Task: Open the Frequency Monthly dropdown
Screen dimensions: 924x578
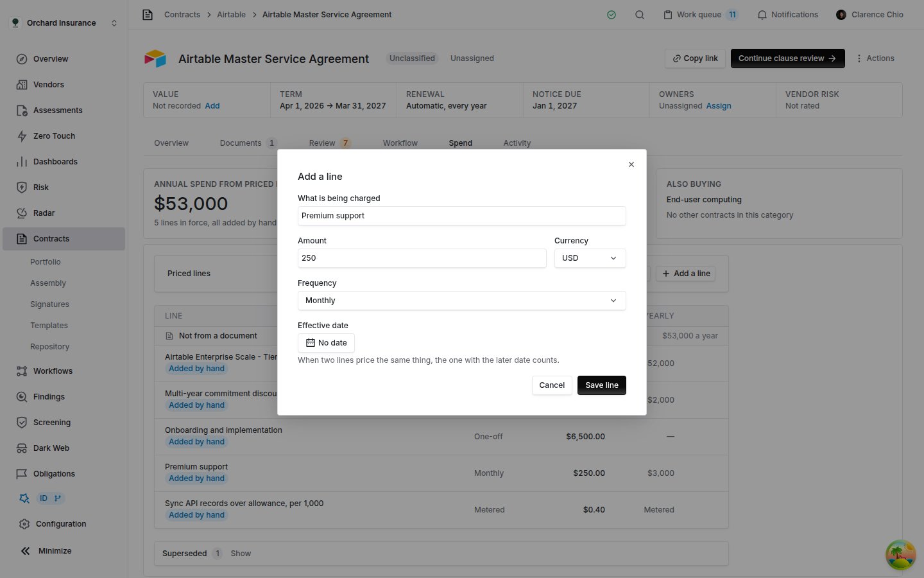Action: pyautogui.click(x=461, y=301)
